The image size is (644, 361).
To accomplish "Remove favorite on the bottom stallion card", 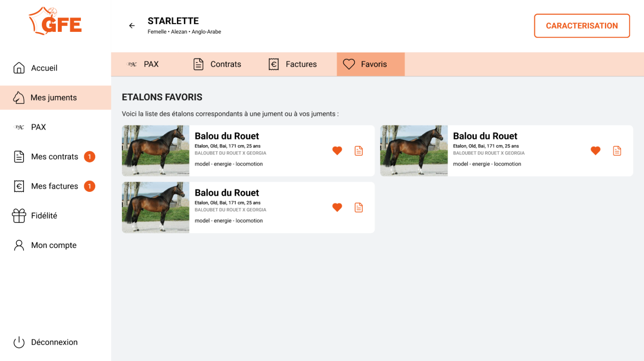I will 337,207.
